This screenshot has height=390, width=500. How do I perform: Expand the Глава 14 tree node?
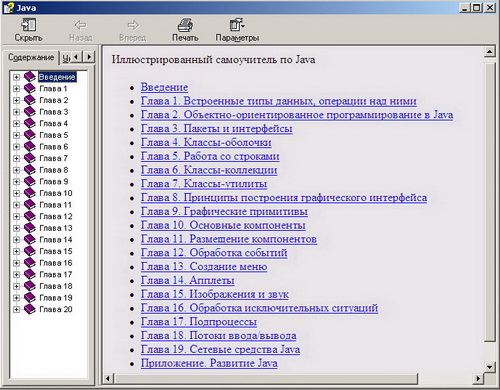(x=16, y=240)
